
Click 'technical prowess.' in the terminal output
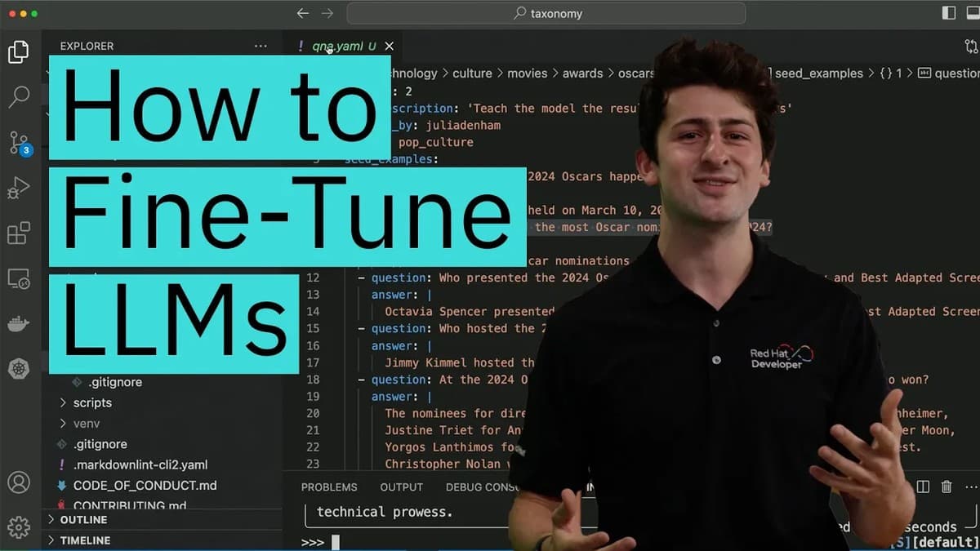pos(385,512)
